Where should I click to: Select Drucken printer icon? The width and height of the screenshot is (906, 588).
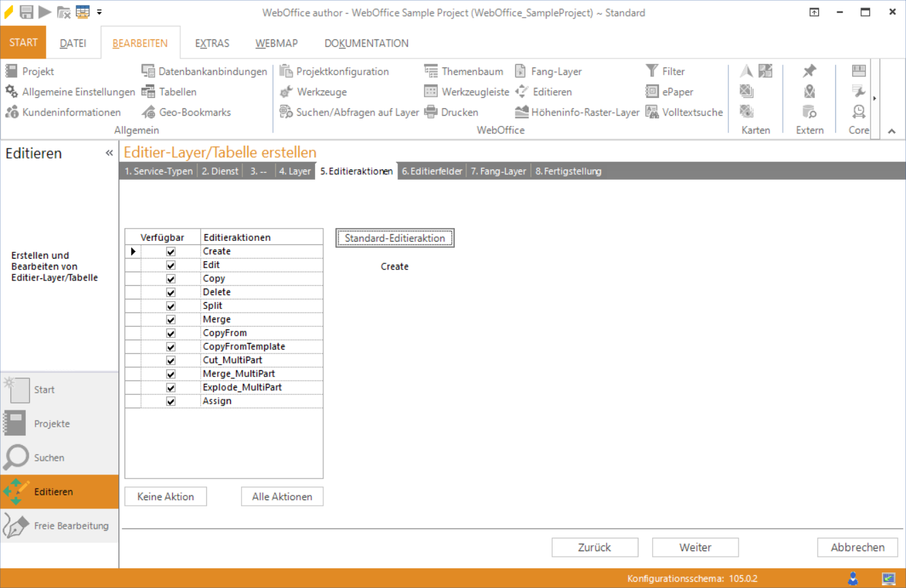click(430, 112)
